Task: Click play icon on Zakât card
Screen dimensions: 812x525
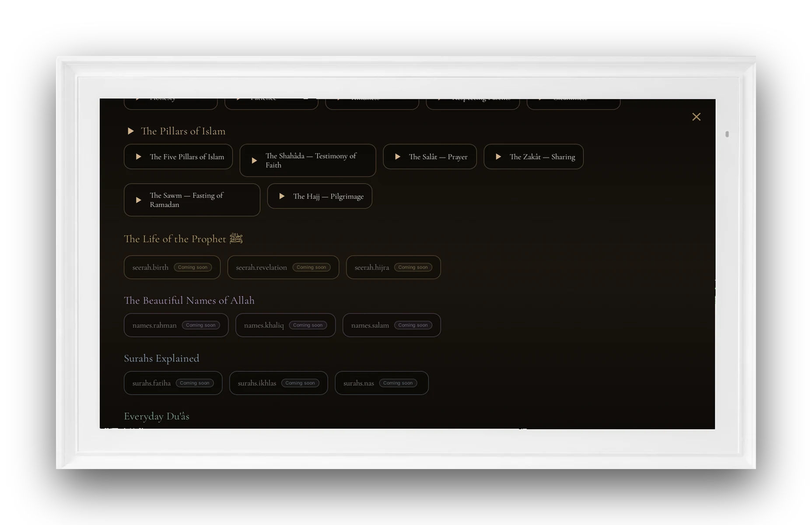Action: point(498,156)
